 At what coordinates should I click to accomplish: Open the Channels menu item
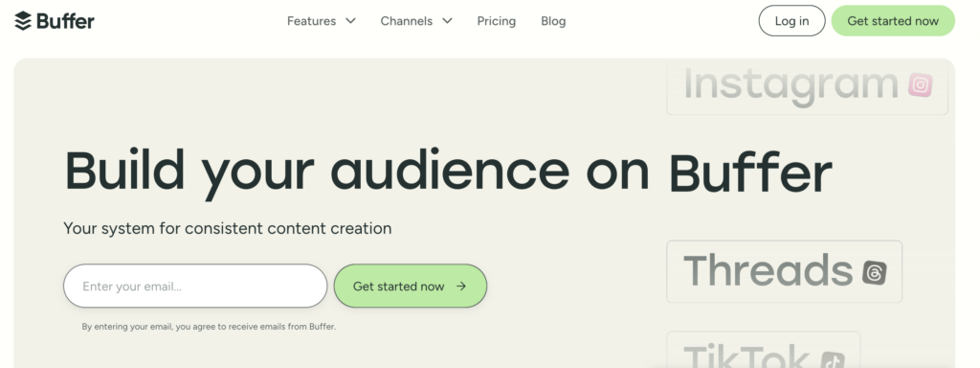tap(406, 21)
